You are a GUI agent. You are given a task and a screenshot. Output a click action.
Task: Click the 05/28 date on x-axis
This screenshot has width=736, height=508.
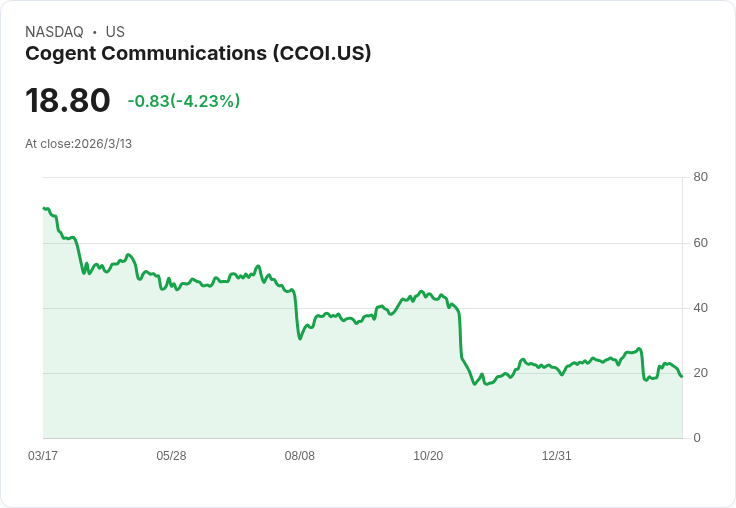click(171, 456)
